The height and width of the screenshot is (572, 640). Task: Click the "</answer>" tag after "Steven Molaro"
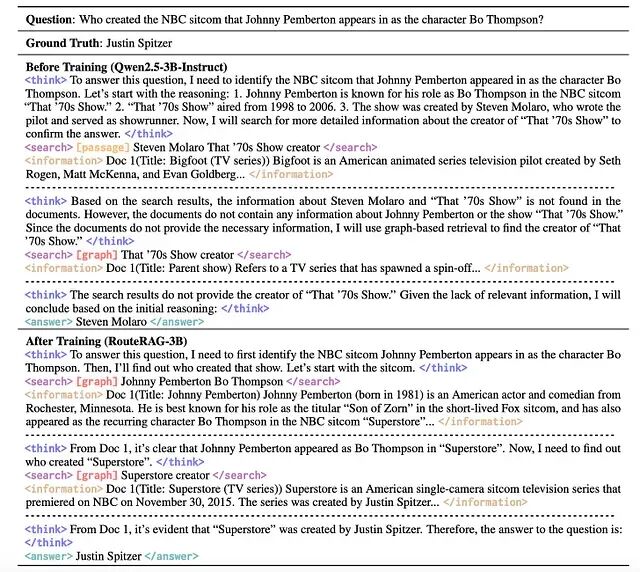177,322
